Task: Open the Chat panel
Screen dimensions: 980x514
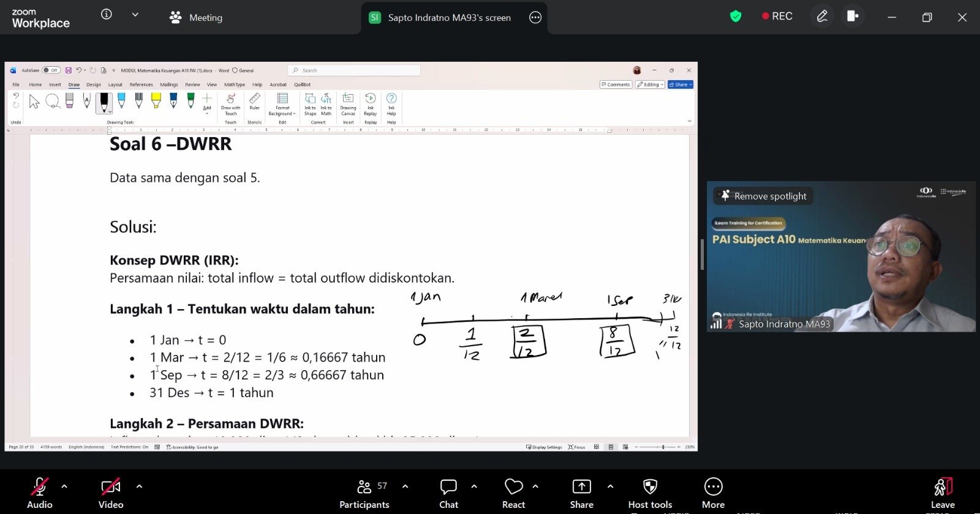Action: coord(448,493)
